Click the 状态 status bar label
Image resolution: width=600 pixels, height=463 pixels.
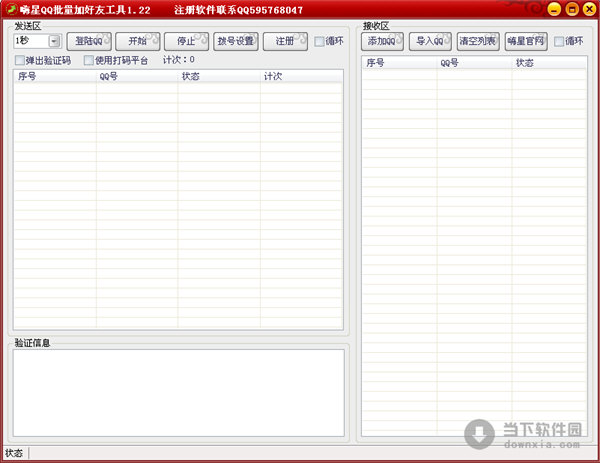(14, 453)
